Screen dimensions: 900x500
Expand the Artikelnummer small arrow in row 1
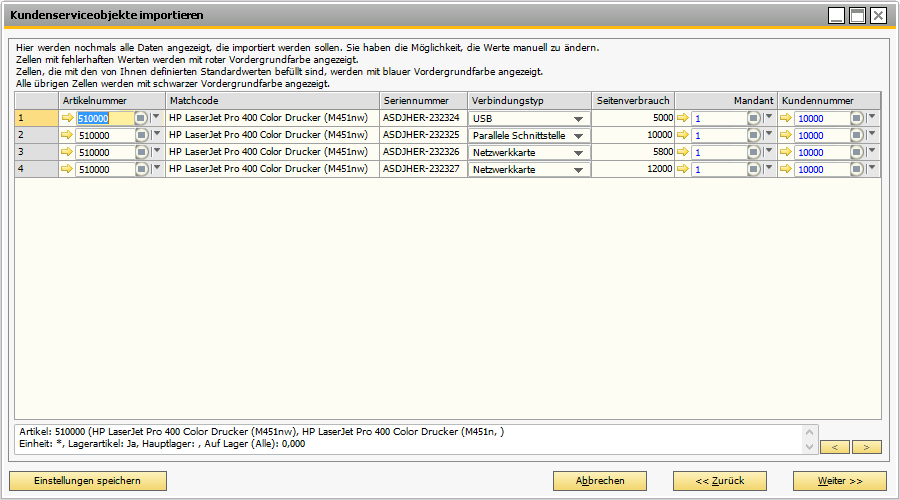point(156,117)
